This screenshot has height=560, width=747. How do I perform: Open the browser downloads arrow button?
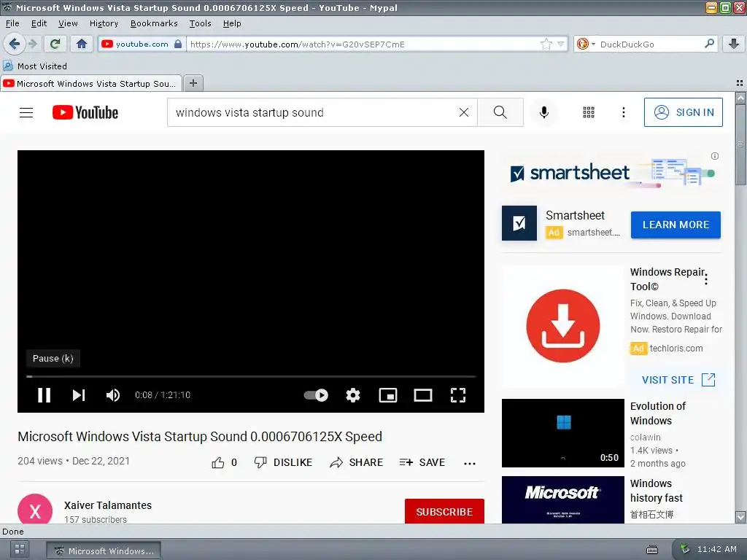734,44
